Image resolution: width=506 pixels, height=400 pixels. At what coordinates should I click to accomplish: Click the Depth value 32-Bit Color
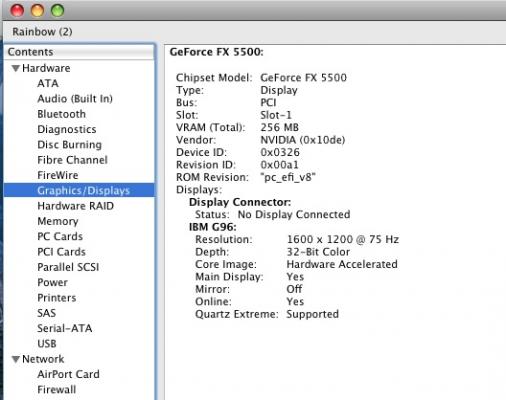coord(318,252)
